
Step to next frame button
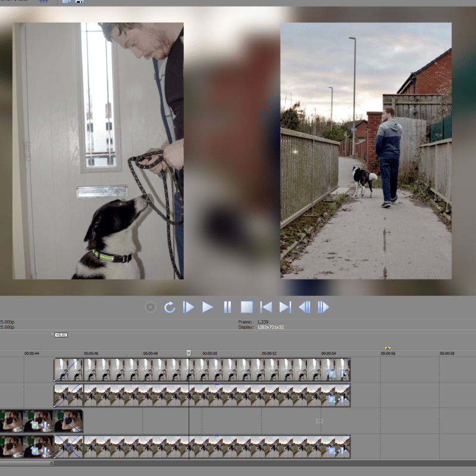pos(323,307)
